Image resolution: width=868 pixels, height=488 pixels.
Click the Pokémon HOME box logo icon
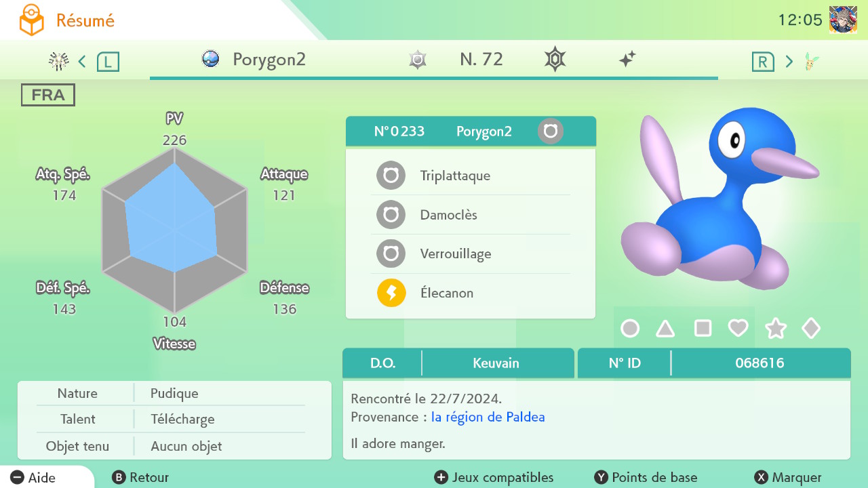[x=31, y=21]
